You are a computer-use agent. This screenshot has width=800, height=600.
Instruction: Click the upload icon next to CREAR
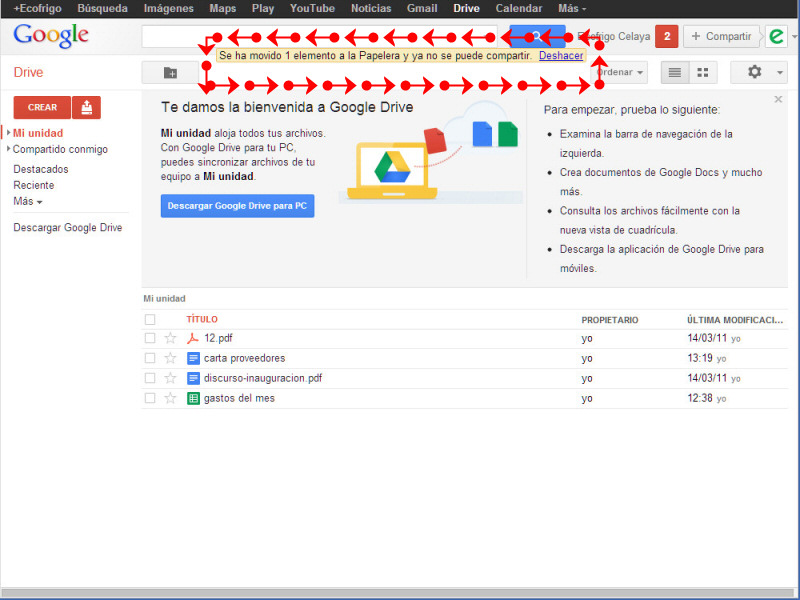(x=87, y=107)
